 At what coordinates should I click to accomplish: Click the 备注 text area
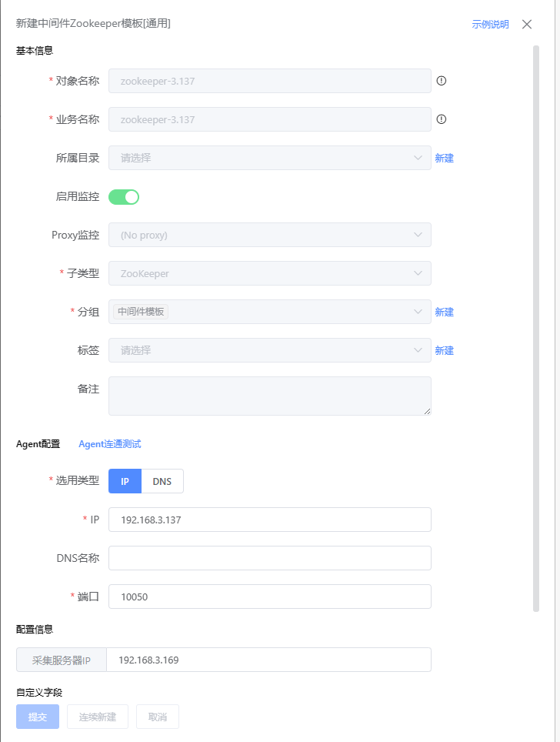click(269, 396)
